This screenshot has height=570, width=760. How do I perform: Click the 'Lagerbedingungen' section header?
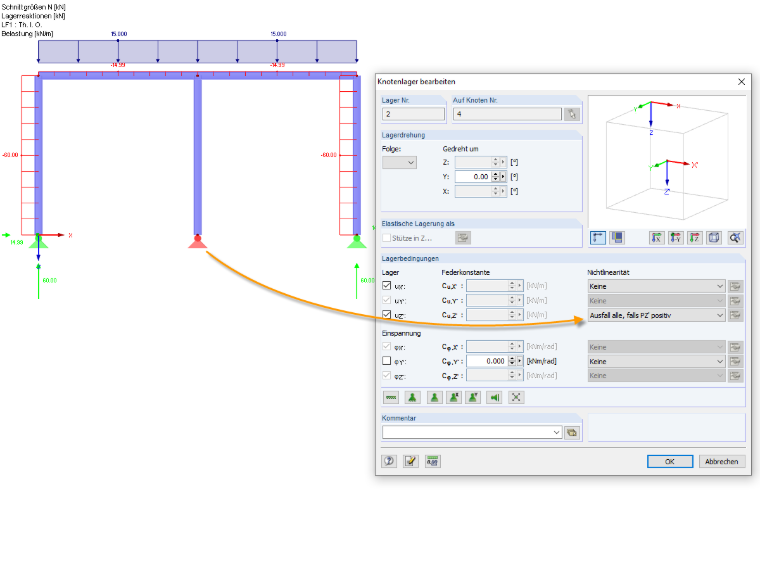(410, 258)
